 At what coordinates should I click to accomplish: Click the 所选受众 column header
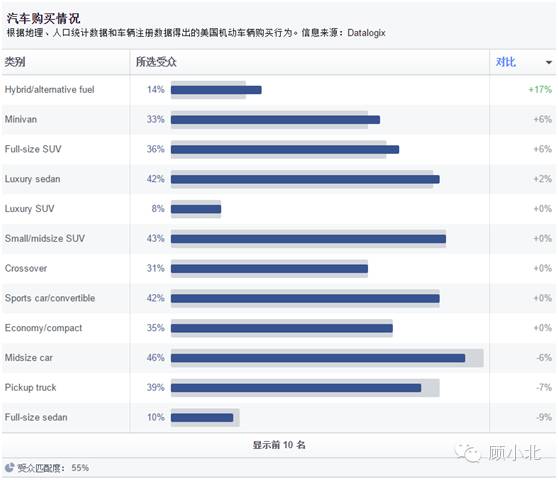(156, 62)
